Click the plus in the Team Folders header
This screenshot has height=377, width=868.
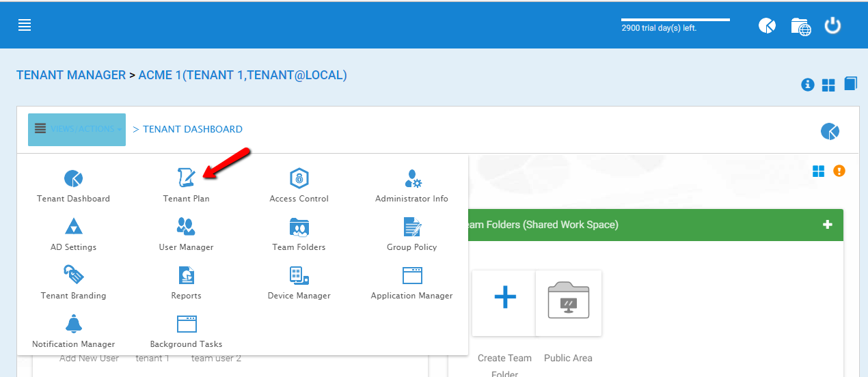(x=828, y=225)
